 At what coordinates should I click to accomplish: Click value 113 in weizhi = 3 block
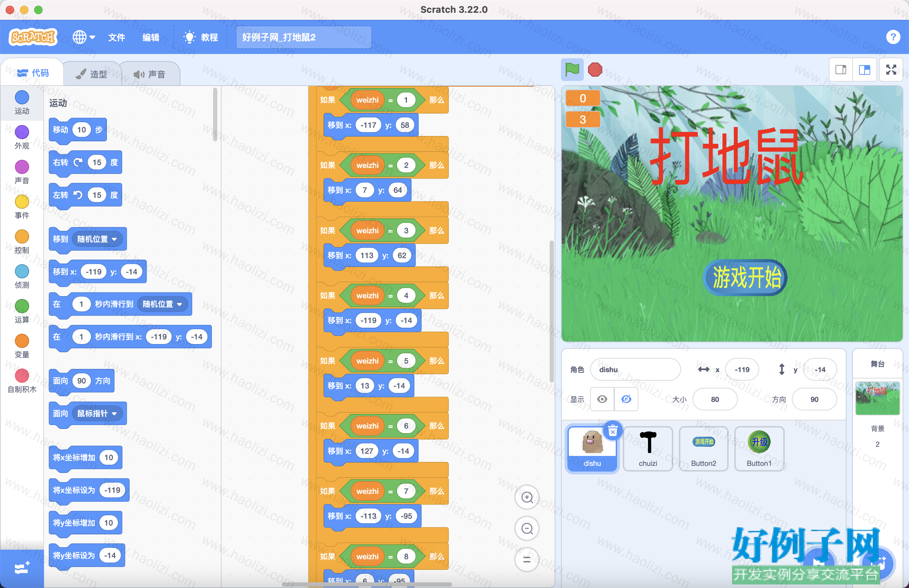pyautogui.click(x=367, y=255)
